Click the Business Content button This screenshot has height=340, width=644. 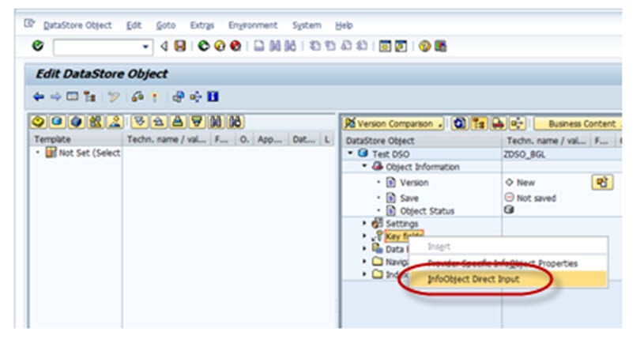[581, 124]
